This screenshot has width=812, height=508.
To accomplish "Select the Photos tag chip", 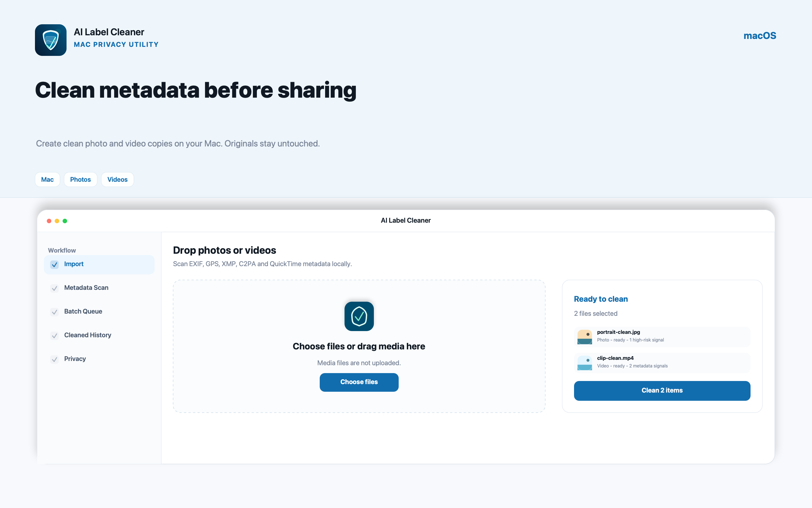I will tap(81, 179).
